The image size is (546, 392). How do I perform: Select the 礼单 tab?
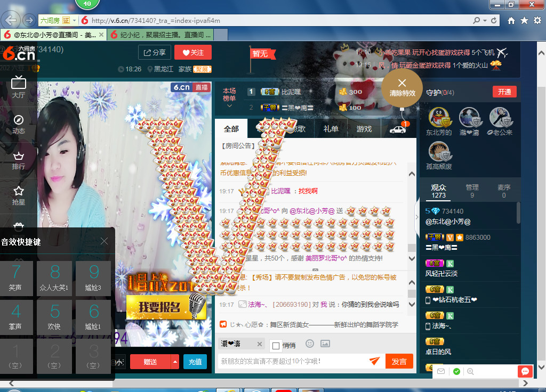click(x=331, y=129)
